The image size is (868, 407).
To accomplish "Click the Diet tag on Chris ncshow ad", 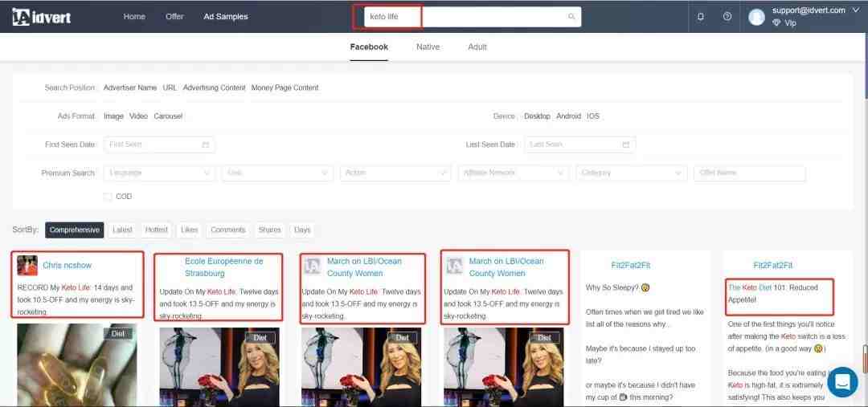I will pyautogui.click(x=118, y=333).
